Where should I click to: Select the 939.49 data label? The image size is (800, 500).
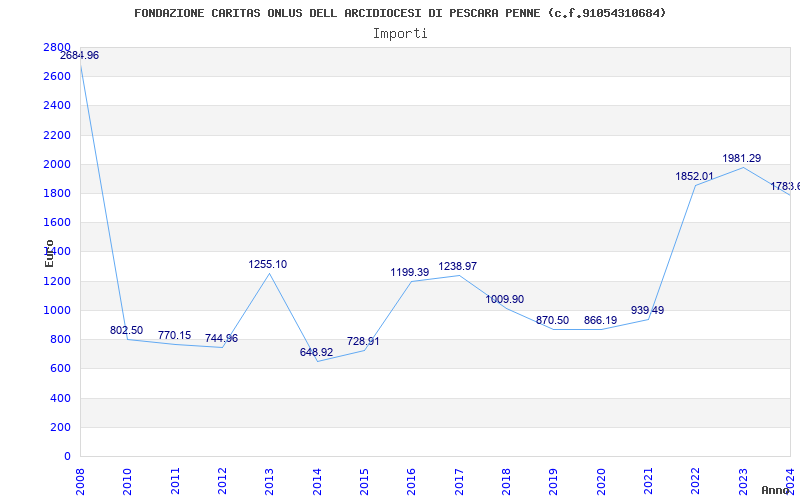[647, 311]
